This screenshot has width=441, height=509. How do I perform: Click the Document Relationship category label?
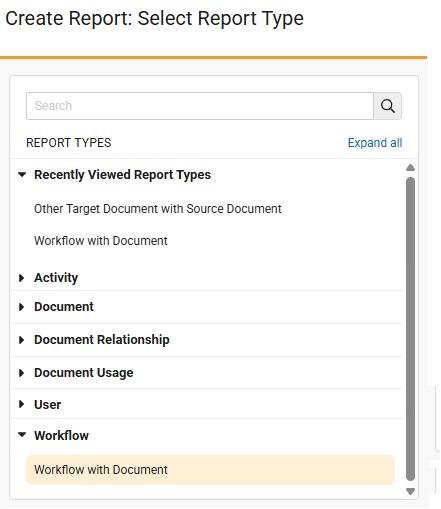click(102, 340)
